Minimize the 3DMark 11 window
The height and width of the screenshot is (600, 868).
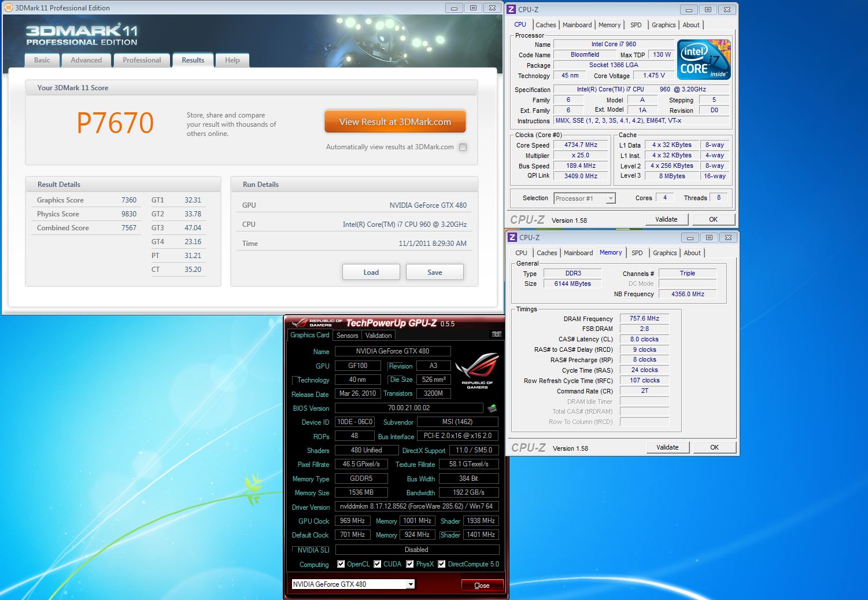tap(454, 8)
